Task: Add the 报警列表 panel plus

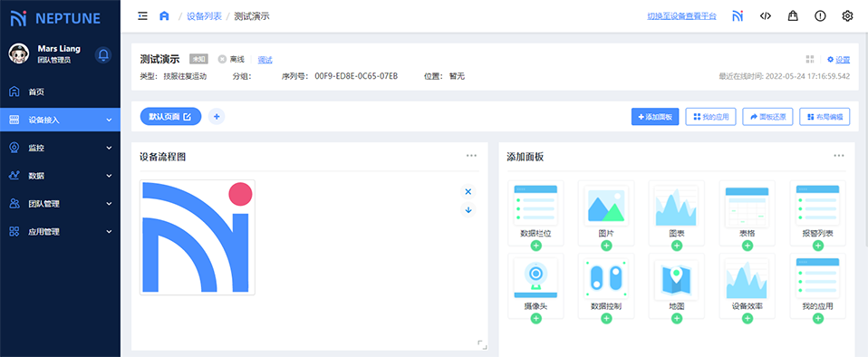Action: click(818, 246)
